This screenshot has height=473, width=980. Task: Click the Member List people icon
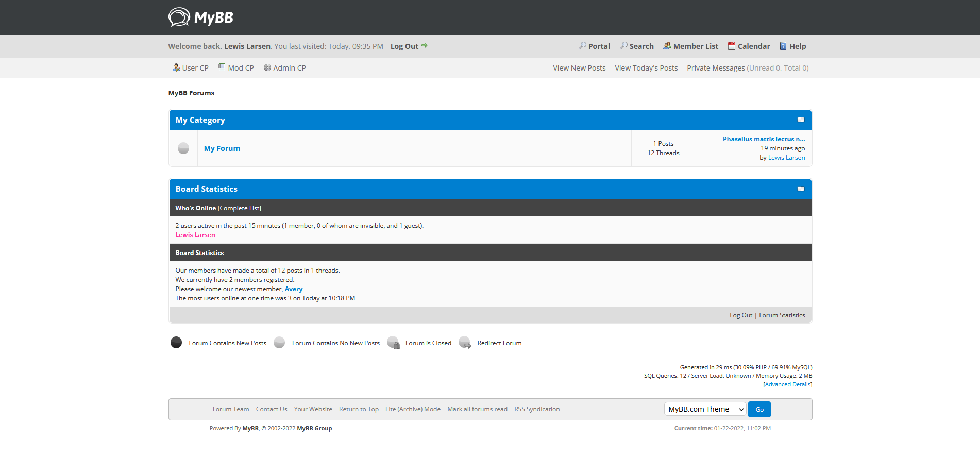667,46
